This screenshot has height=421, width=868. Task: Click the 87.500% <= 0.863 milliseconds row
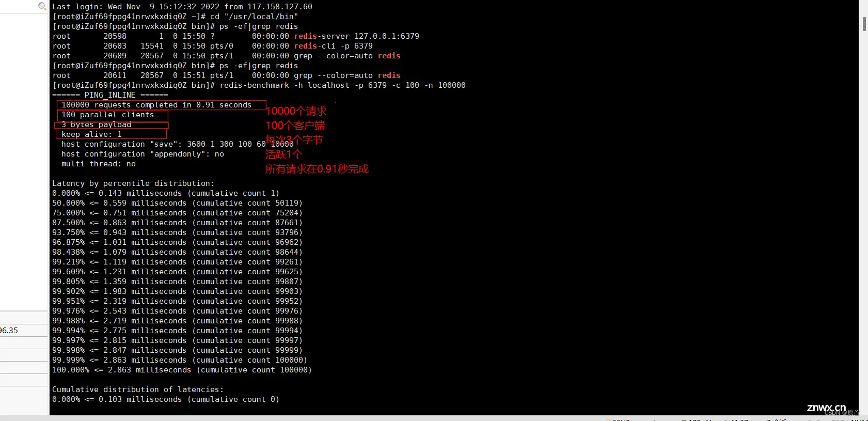click(178, 223)
